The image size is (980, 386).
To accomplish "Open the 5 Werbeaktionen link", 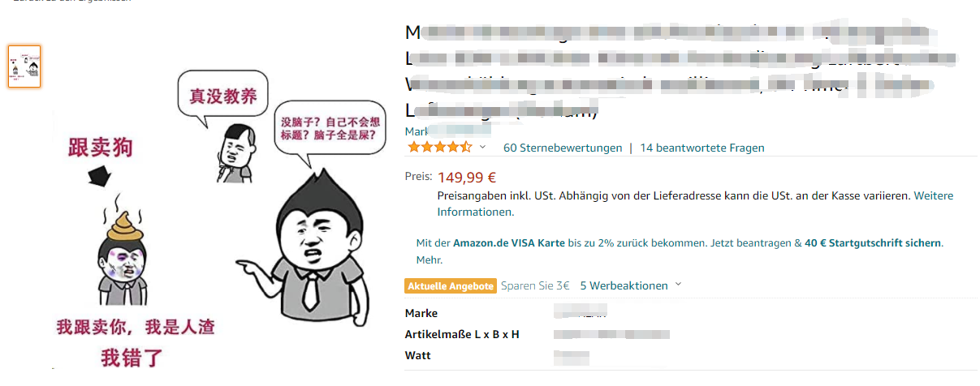I will [x=624, y=285].
